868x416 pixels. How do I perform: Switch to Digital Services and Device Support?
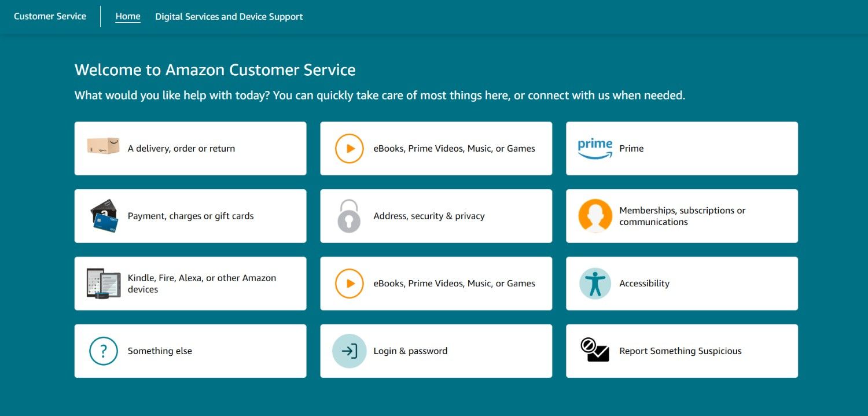click(x=229, y=17)
